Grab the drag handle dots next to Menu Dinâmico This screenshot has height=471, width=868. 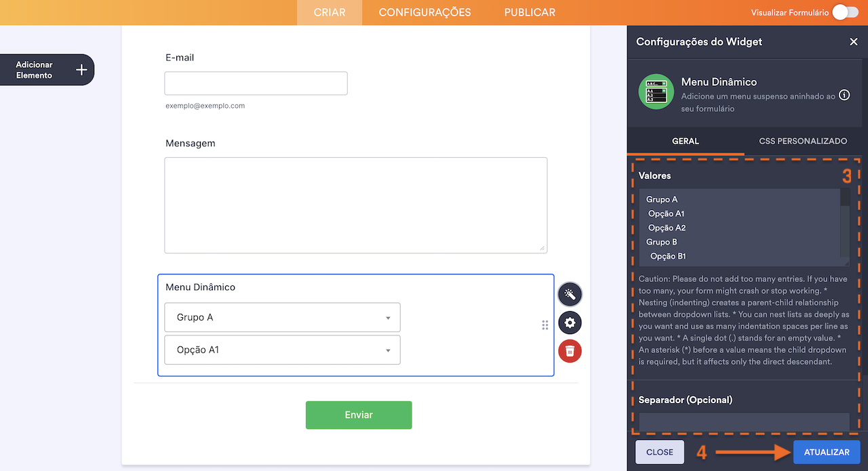545,325
